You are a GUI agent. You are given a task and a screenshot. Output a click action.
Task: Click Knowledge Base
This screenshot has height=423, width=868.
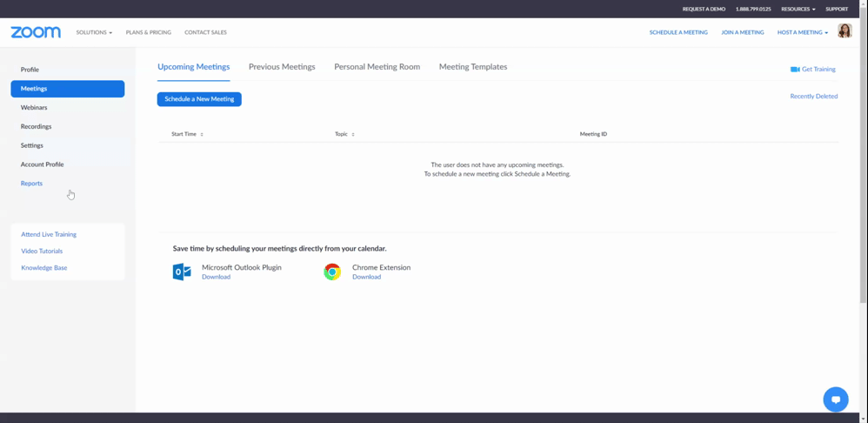43,268
